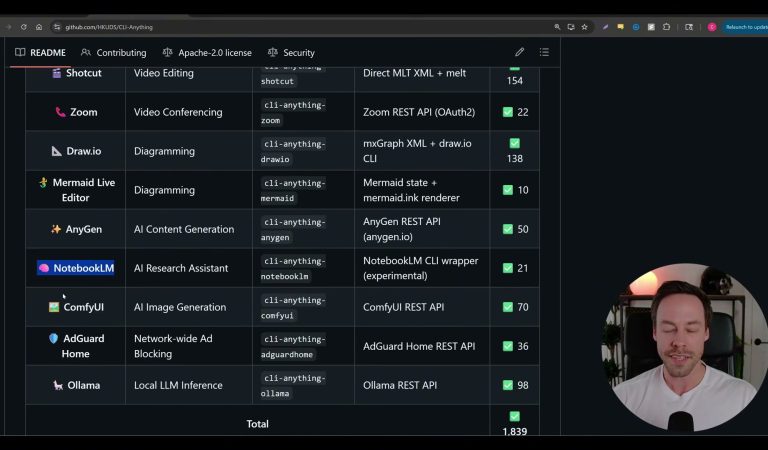The image size is (768, 450).
Task: Click the ComfyUI software name
Action: [84, 307]
